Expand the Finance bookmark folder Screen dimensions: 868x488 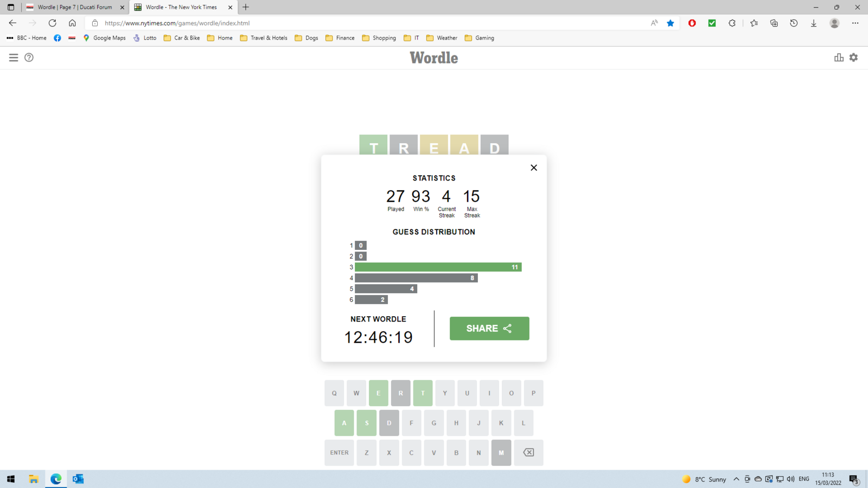click(x=340, y=38)
